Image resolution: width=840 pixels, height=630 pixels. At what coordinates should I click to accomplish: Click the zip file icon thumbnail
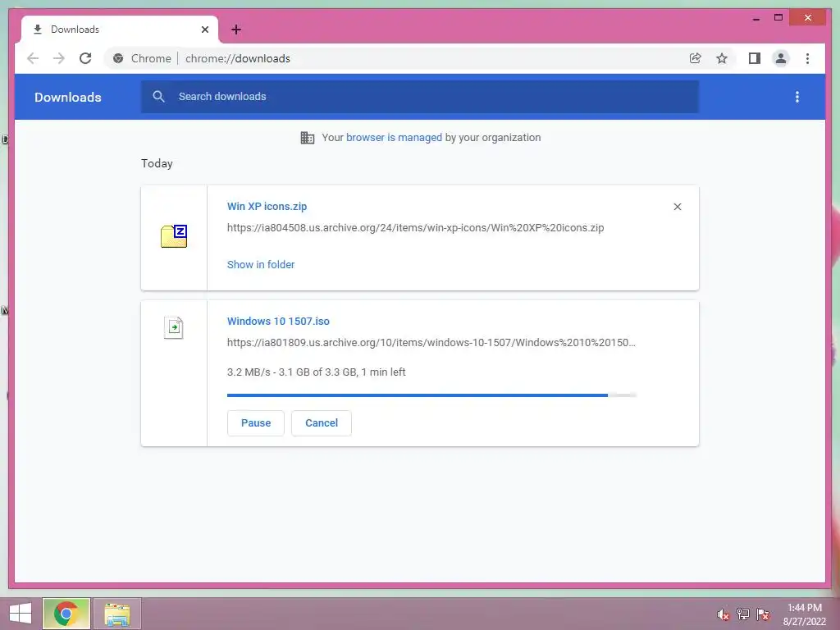(x=174, y=236)
